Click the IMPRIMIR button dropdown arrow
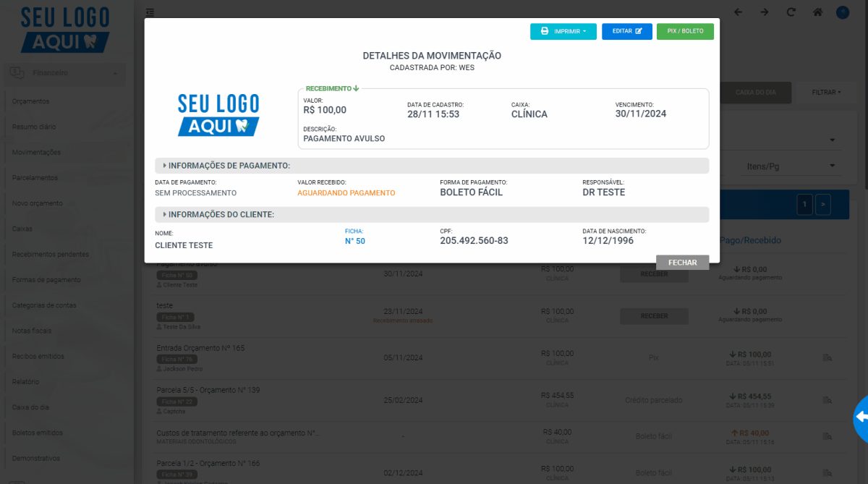 click(x=584, y=31)
